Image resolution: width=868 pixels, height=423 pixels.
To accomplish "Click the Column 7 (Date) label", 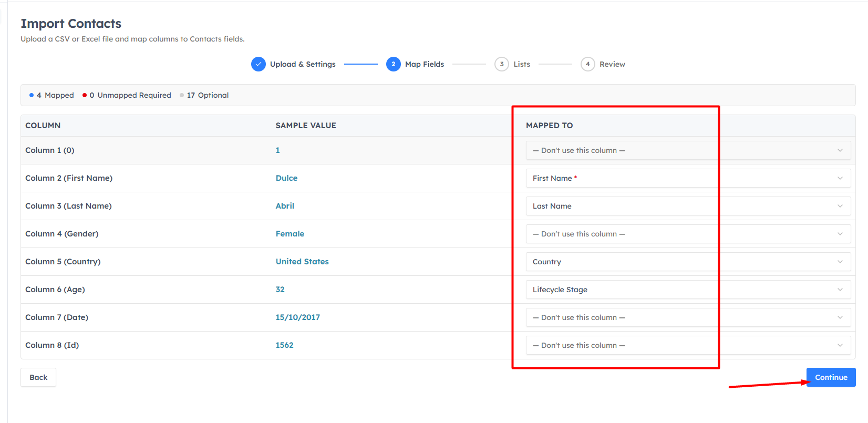I will coord(57,317).
